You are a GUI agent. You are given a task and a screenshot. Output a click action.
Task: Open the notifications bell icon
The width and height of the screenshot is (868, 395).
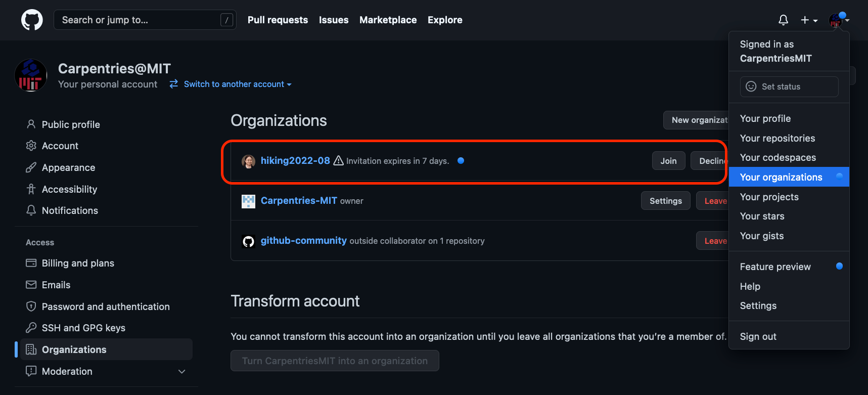tap(783, 20)
